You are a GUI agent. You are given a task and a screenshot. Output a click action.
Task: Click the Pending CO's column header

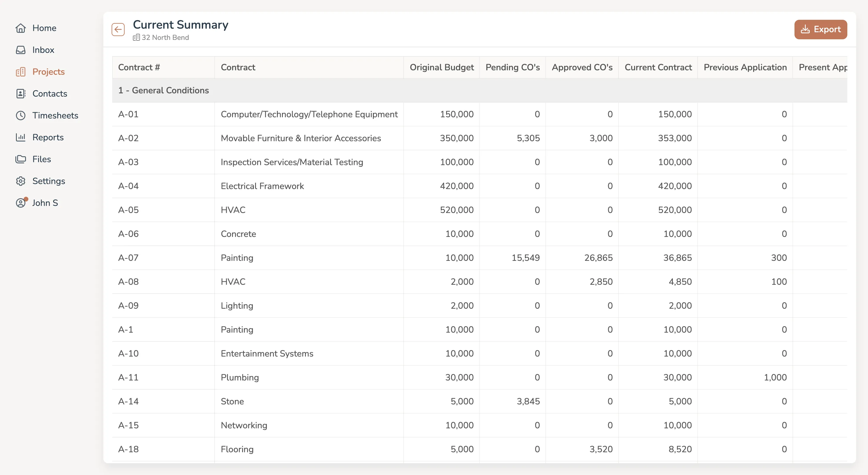pyautogui.click(x=512, y=67)
